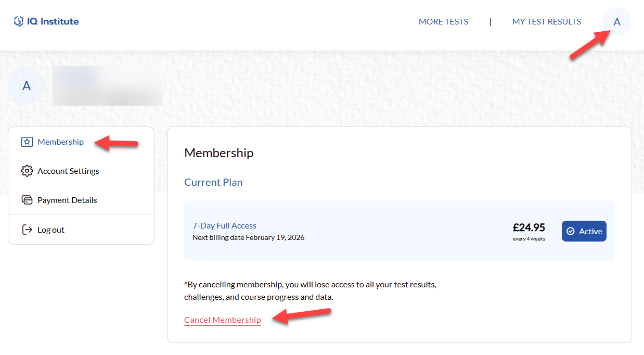Screen dimensions: 644x355
Task: Click the 7-Day Full Access plan name
Action: click(224, 225)
